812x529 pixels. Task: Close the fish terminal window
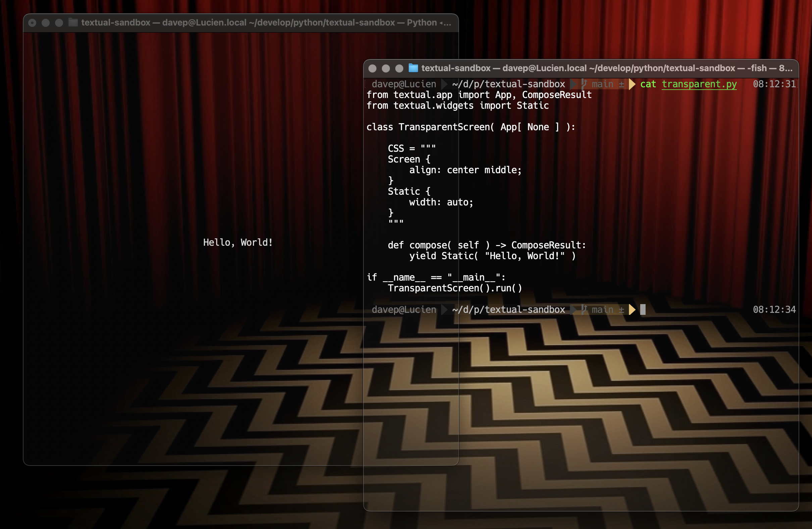pyautogui.click(x=372, y=68)
